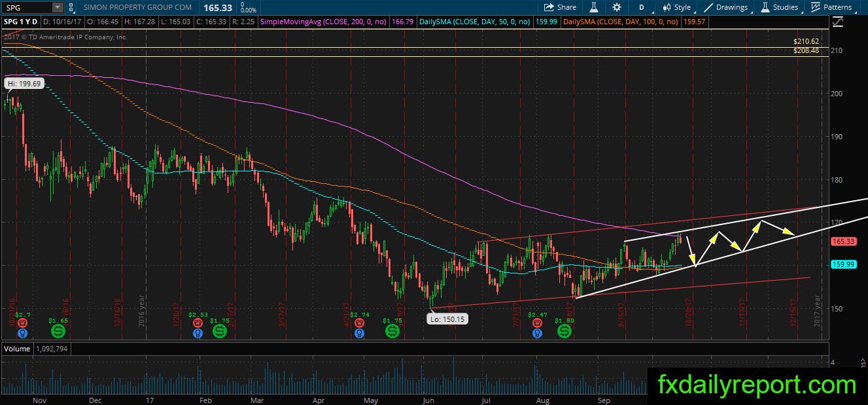Image resolution: width=868 pixels, height=405 pixels.
Task: Click the $2.47 red phone earnings call icon
Action: [537, 323]
